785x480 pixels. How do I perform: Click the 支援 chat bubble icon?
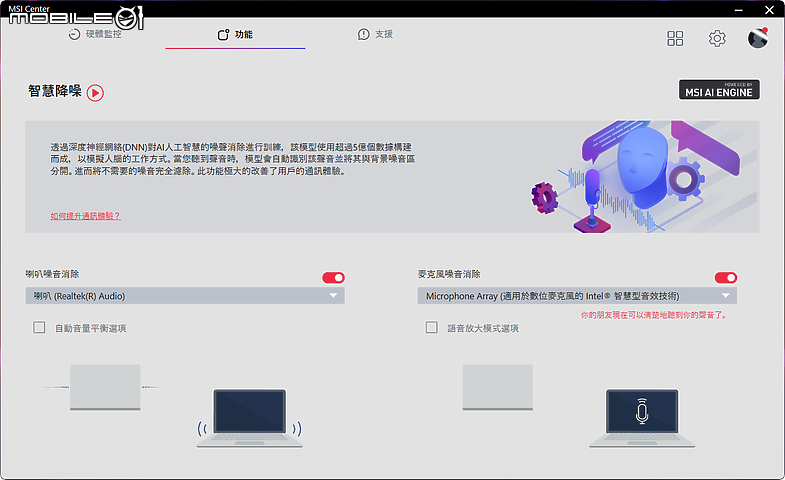(363, 34)
